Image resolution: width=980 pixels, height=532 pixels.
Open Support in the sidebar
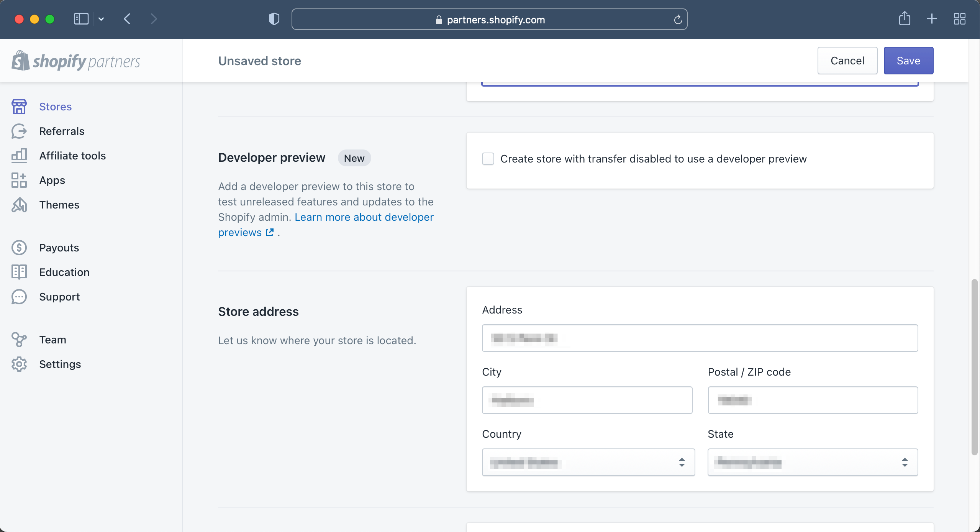pyautogui.click(x=59, y=297)
